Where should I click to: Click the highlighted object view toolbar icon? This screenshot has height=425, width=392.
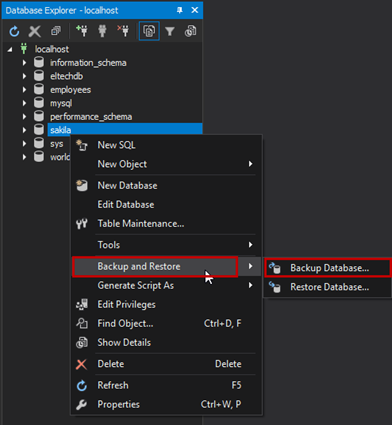[x=149, y=31]
